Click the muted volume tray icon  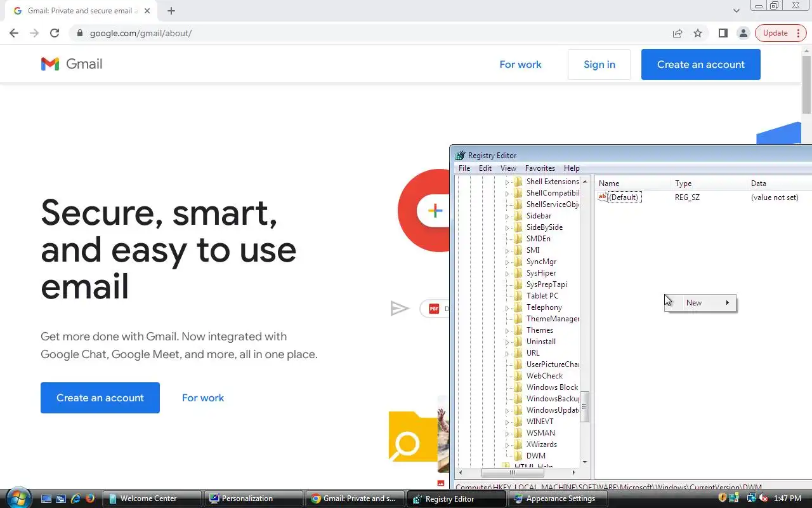(763, 498)
